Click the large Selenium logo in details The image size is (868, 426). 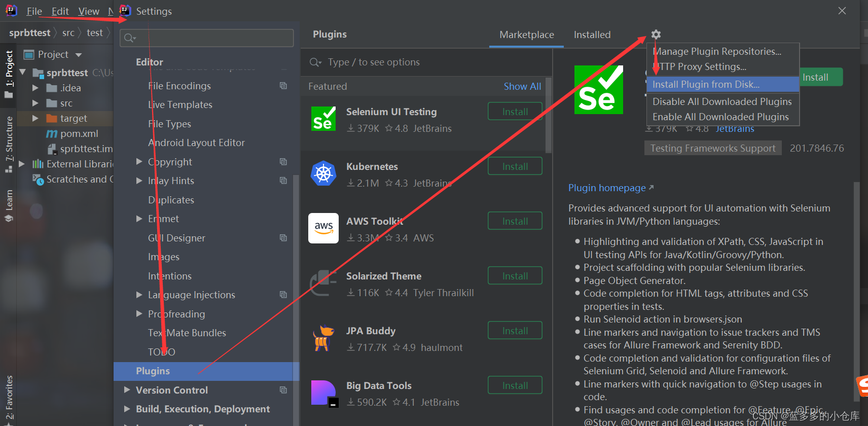tap(599, 90)
